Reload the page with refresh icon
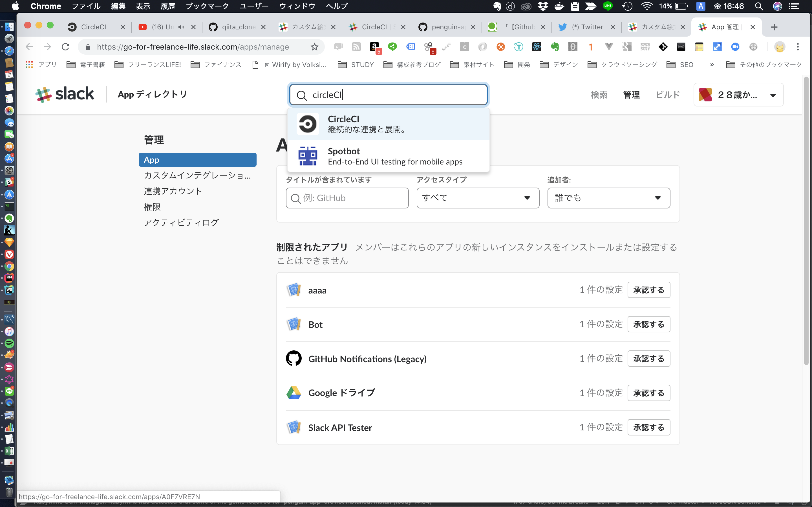Image resolution: width=812 pixels, height=507 pixels. click(x=65, y=47)
